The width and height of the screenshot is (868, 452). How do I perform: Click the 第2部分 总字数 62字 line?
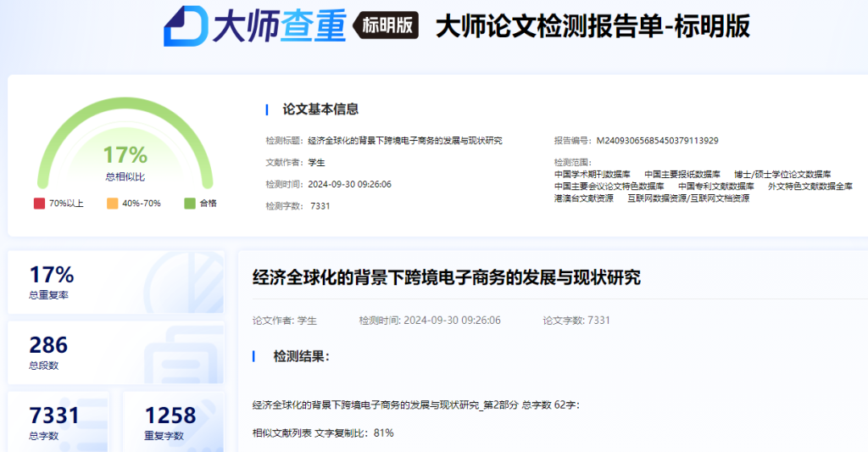pyautogui.click(x=416, y=405)
